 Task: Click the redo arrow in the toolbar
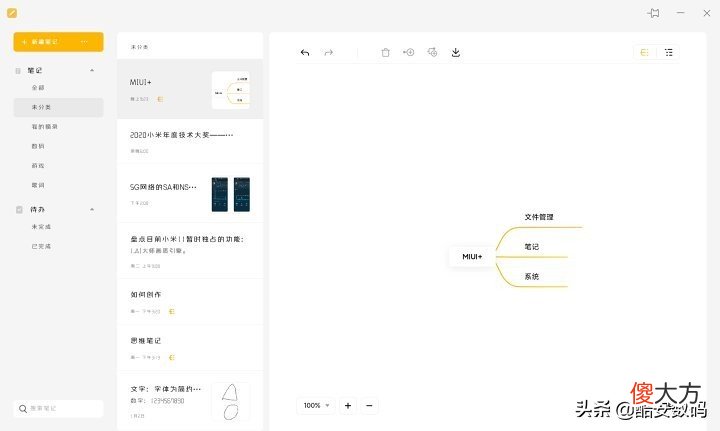(x=328, y=52)
